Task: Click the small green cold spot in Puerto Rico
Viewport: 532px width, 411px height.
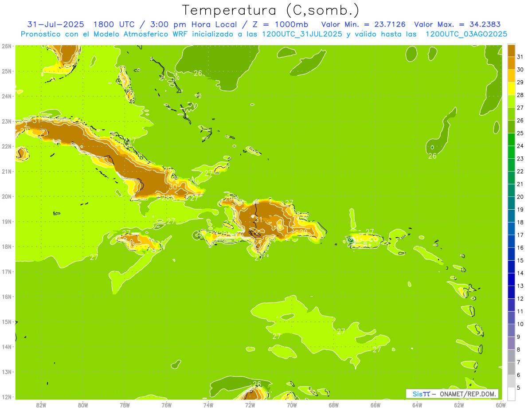Action: (x=350, y=239)
